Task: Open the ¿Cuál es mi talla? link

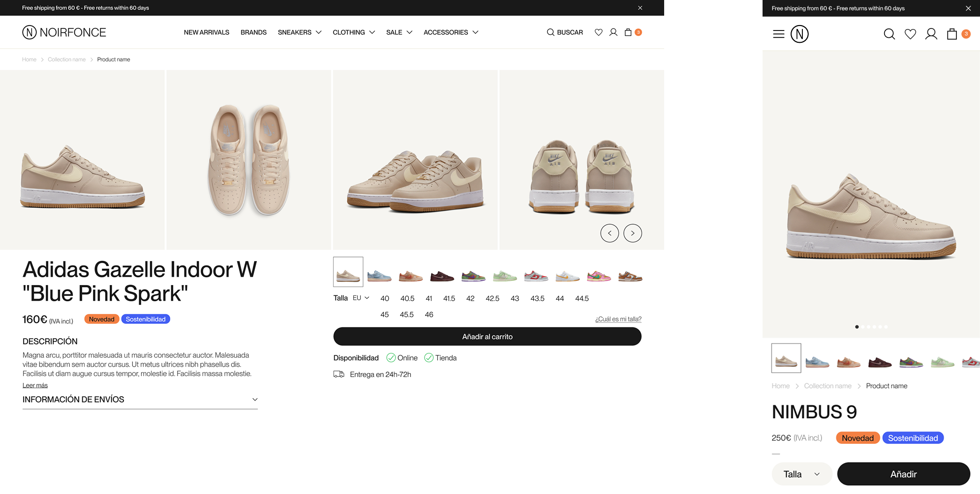Action: point(618,319)
